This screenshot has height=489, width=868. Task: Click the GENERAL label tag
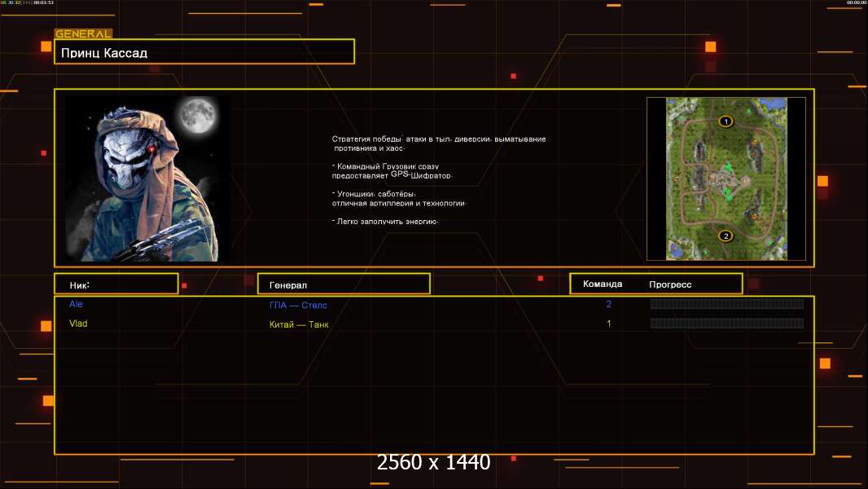pos(83,33)
